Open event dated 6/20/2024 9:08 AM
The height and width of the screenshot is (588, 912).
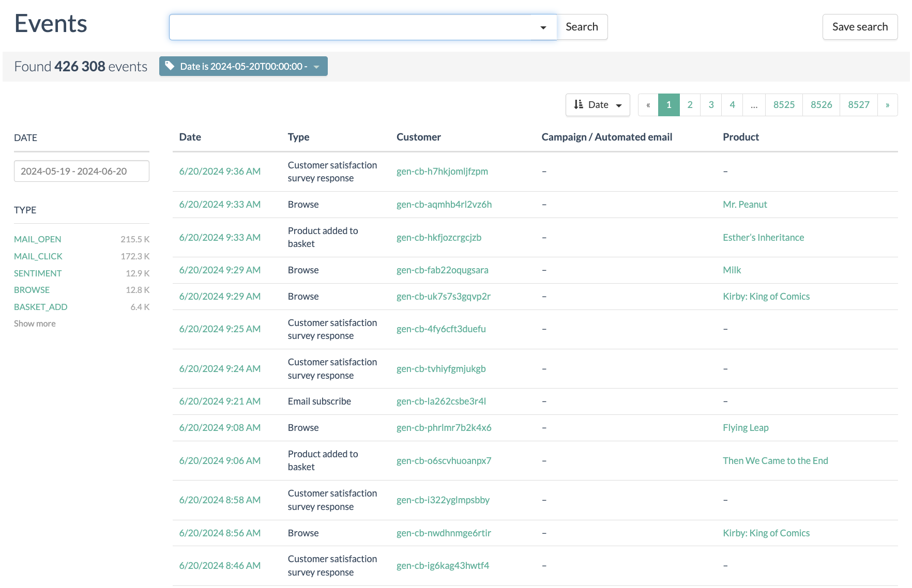pyautogui.click(x=220, y=428)
